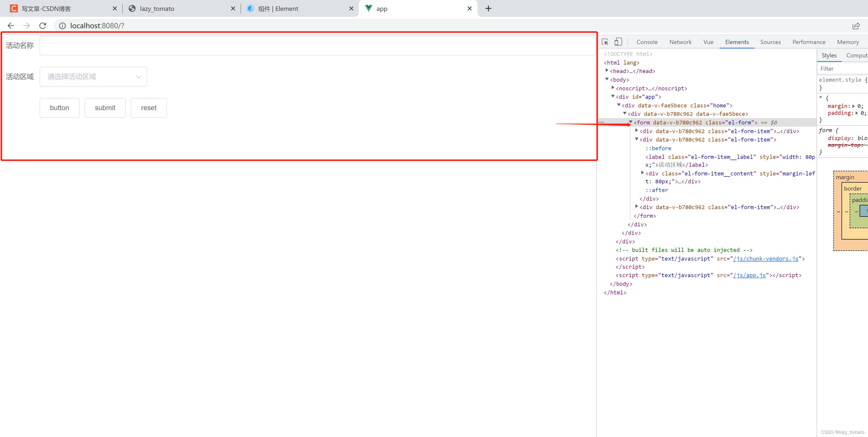Open a new browser tab
Viewport: 868px width, 437px height.
coord(488,8)
